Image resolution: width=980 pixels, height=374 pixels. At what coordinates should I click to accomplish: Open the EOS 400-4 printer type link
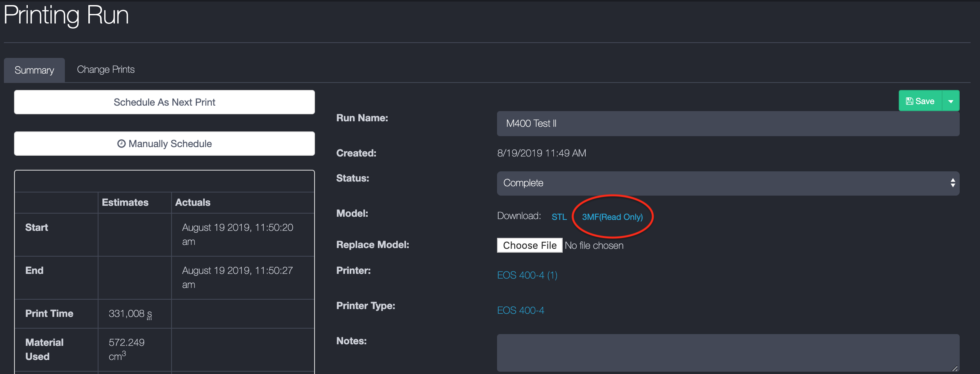pyautogui.click(x=520, y=311)
